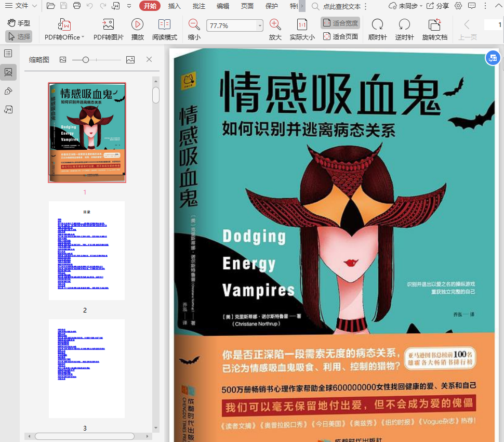Expand the PDF转Office dropdown
This screenshot has height=442, width=504.
83,37
